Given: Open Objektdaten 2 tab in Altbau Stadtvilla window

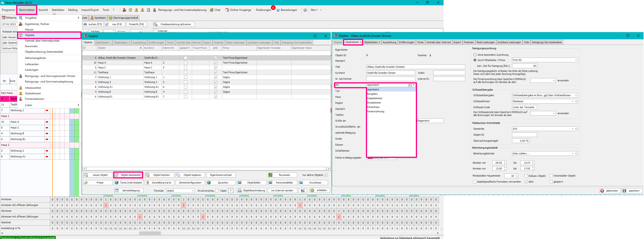Looking at the screenshot, I should [372, 42].
